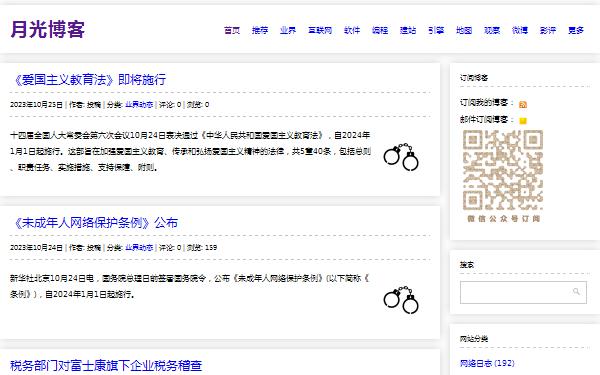The width and height of the screenshot is (600, 375).
Task: Click 业界动态 category link under first post
Action: (139, 104)
